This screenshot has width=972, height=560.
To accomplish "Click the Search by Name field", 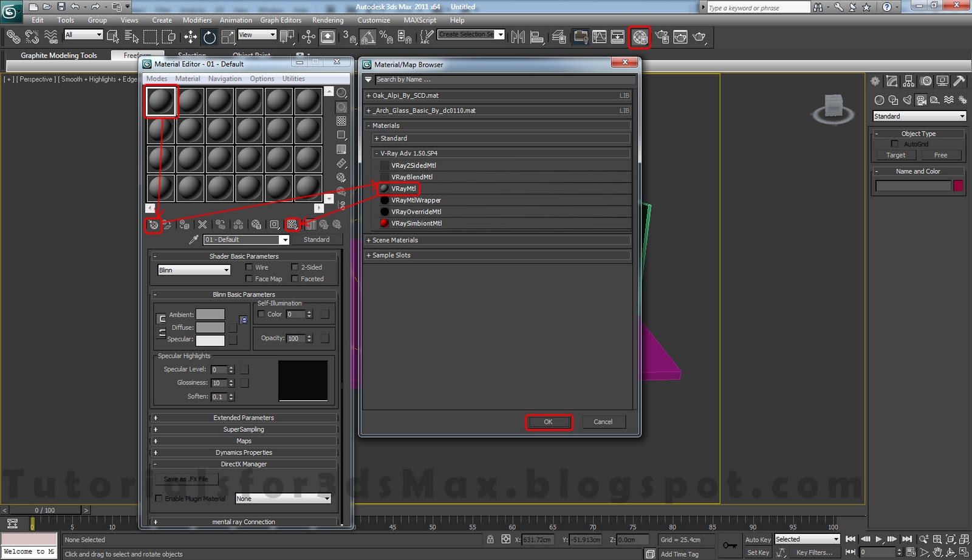I will pos(504,80).
